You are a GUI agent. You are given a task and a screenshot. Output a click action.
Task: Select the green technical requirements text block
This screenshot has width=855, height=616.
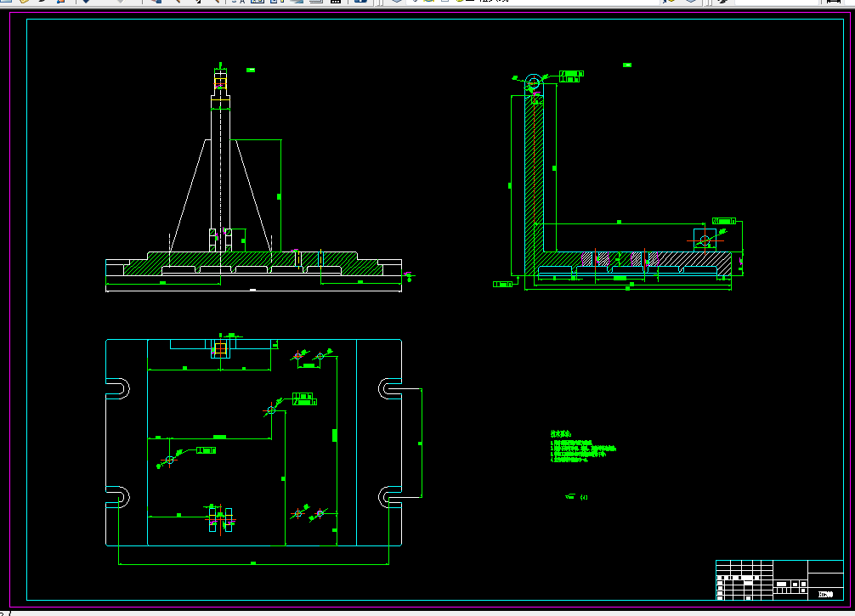[583, 446]
